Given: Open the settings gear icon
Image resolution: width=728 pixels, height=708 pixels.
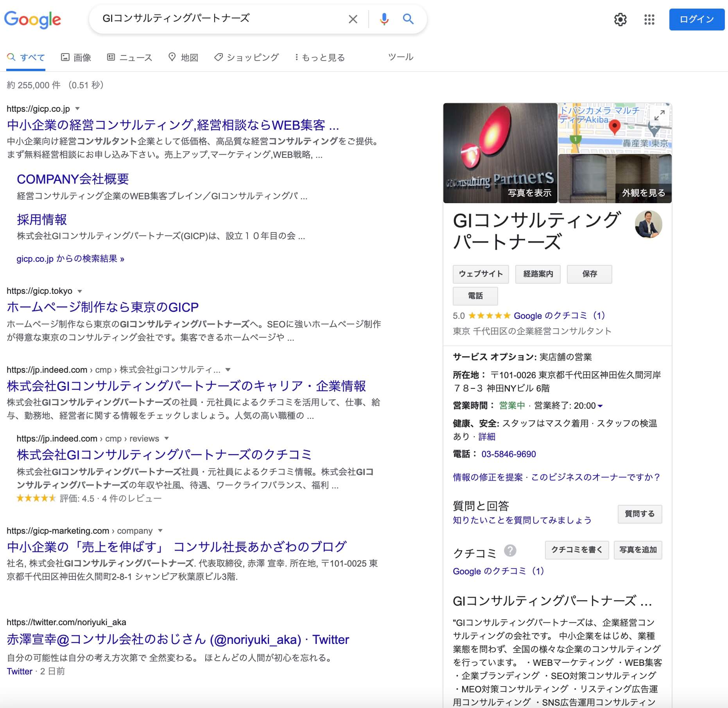Looking at the screenshot, I should point(620,20).
